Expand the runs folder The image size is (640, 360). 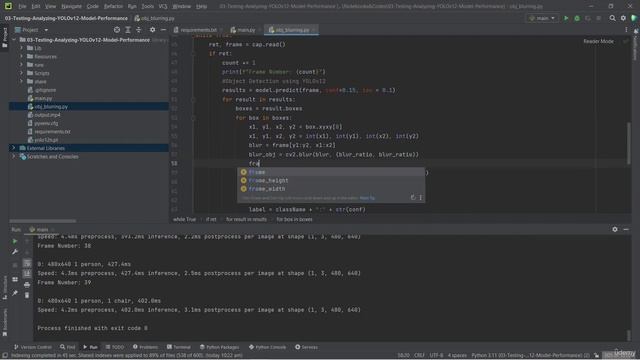point(21,64)
